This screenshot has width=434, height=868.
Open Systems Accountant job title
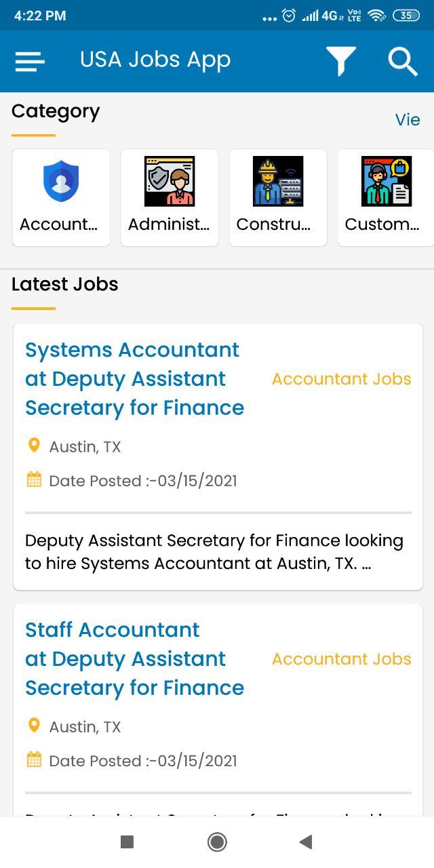pyautogui.click(x=134, y=378)
